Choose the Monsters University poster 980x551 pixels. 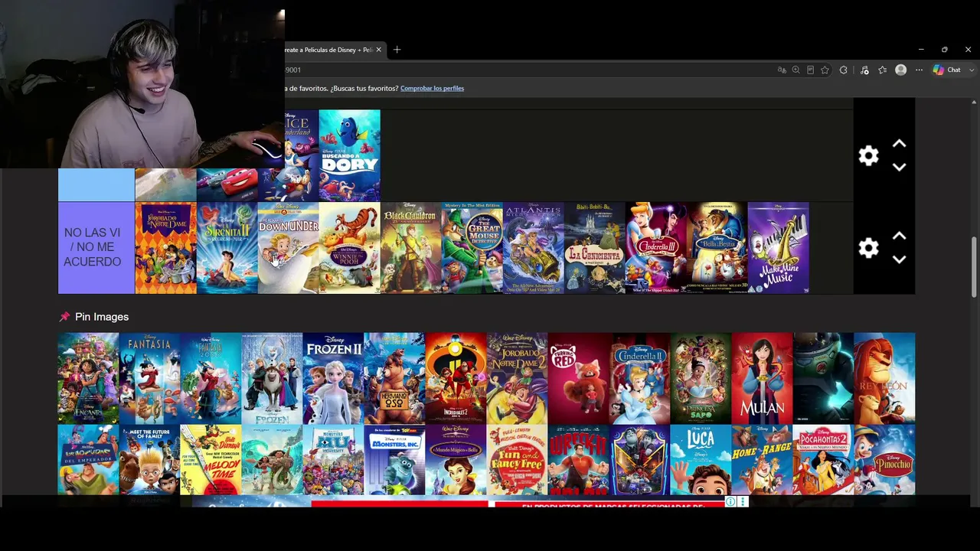333,460
